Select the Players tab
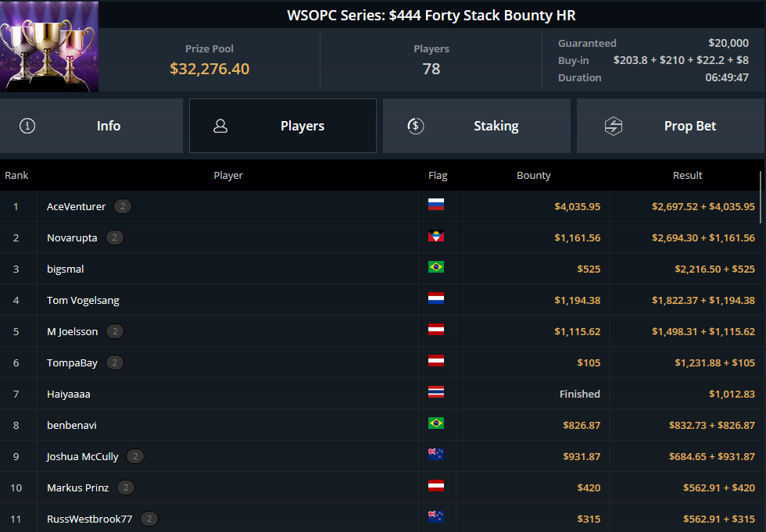This screenshot has width=766, height=532. [x=283, y=126]
